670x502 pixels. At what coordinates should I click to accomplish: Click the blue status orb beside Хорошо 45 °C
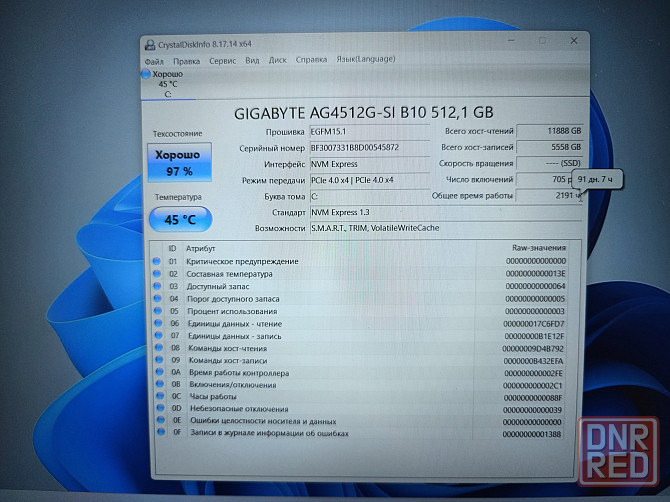coord(146,74)
